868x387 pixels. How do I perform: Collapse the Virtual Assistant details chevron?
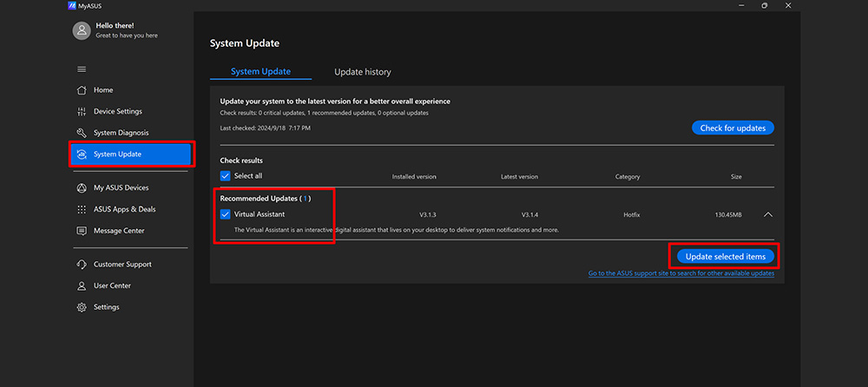pyautogui.click(x=768, y=214)
